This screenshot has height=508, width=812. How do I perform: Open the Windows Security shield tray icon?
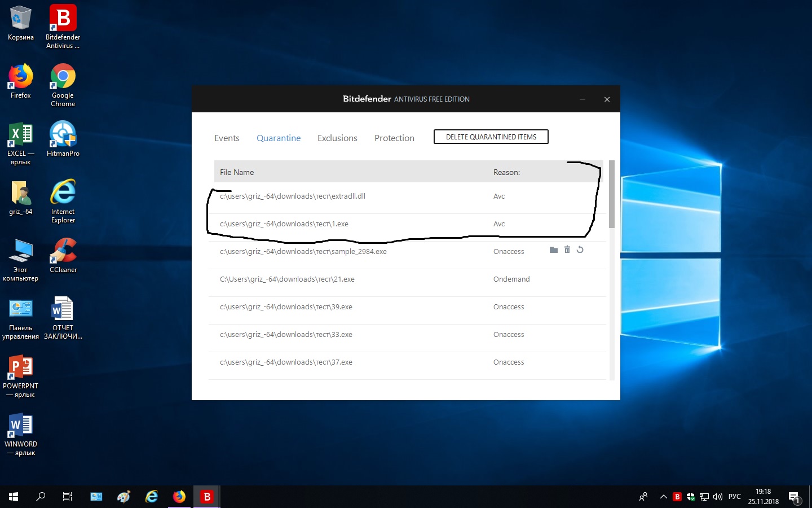pos(691,497)
